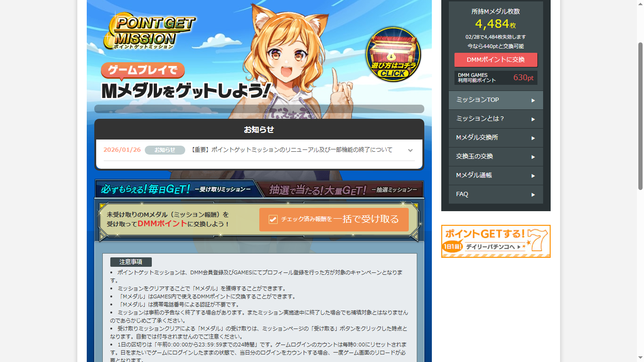Click the treasure chest 遊び方はコチラ icon
The width and height of the screenshot is (644, 362).
(393, 54)
